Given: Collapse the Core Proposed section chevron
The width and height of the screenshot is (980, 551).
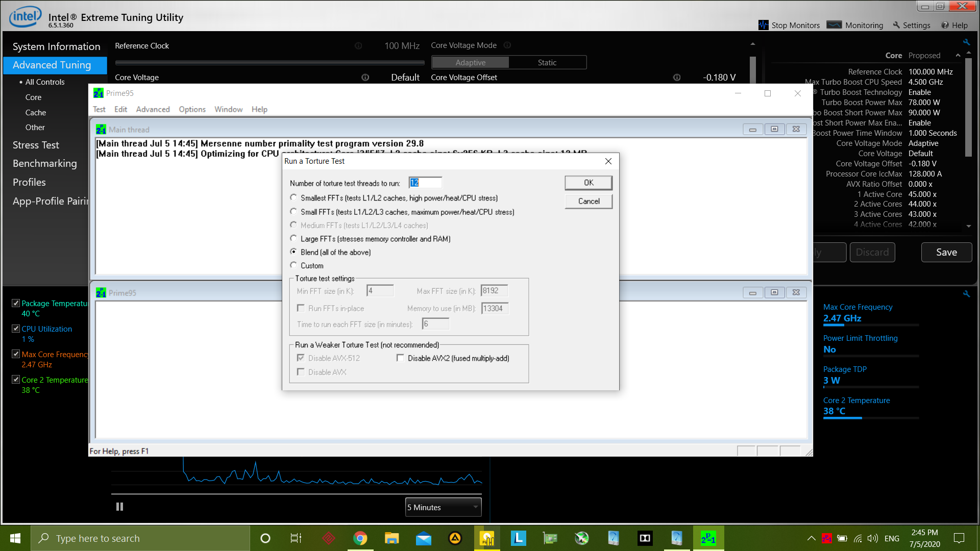Looking at the screenshot, I should pos(958,56).
